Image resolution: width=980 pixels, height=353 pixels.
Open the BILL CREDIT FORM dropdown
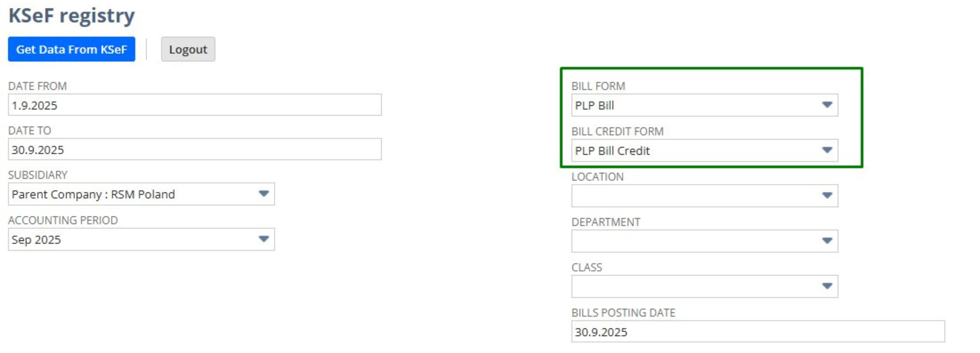click(x=704, y=151)
